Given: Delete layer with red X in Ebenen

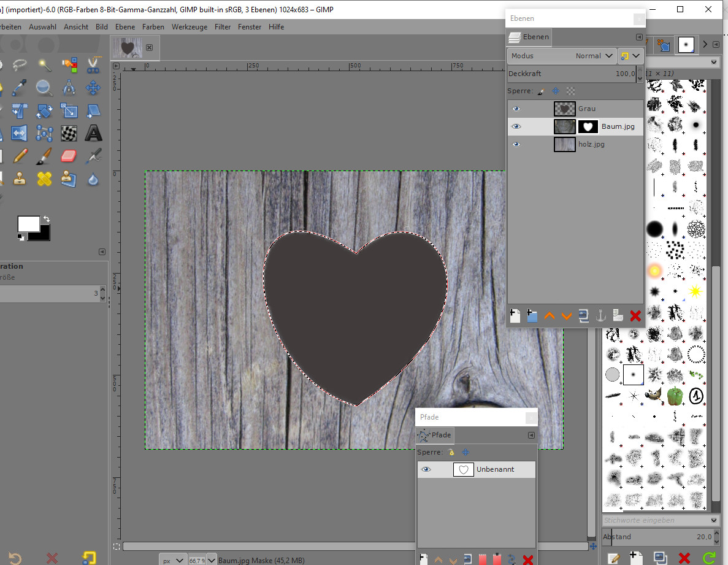Looking at the screenshot, I should (x=635, y=316).
